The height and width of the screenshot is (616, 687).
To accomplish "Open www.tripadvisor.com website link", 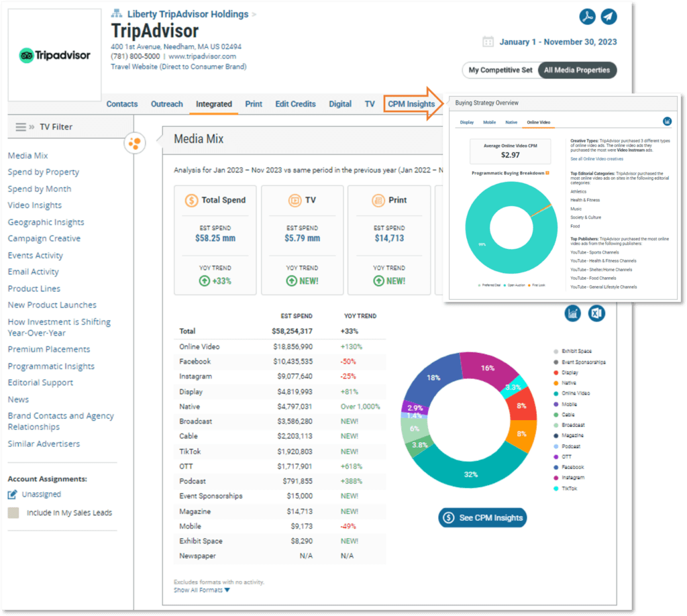I will (x=203, y=56).
